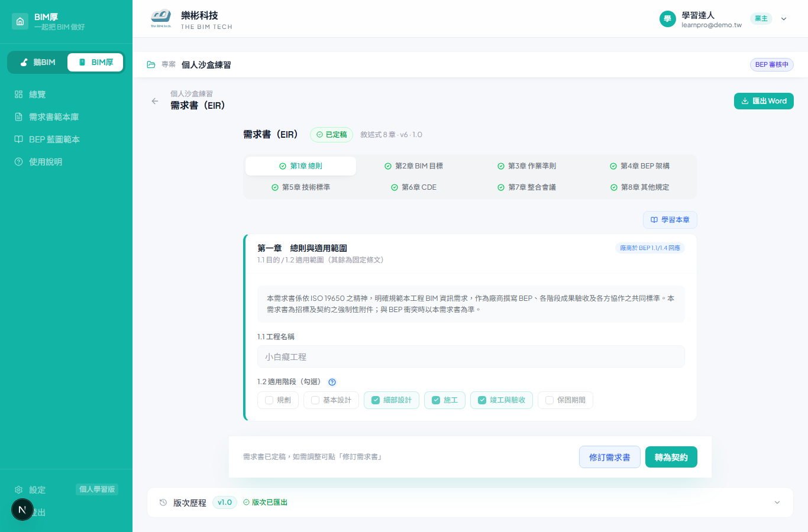The image size is (808, 532).
Task: Uncheck the 施工 checkbox
Action: 436,400
